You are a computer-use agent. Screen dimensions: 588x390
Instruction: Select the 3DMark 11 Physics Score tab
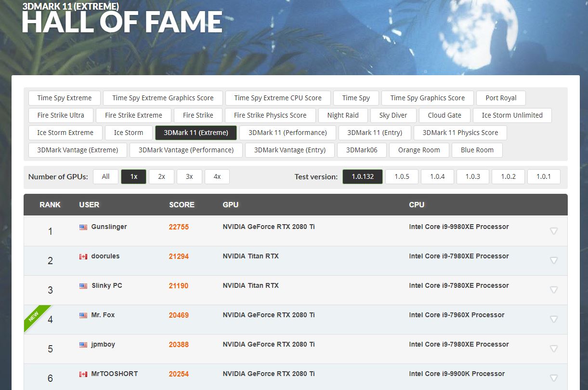[460, 133]
